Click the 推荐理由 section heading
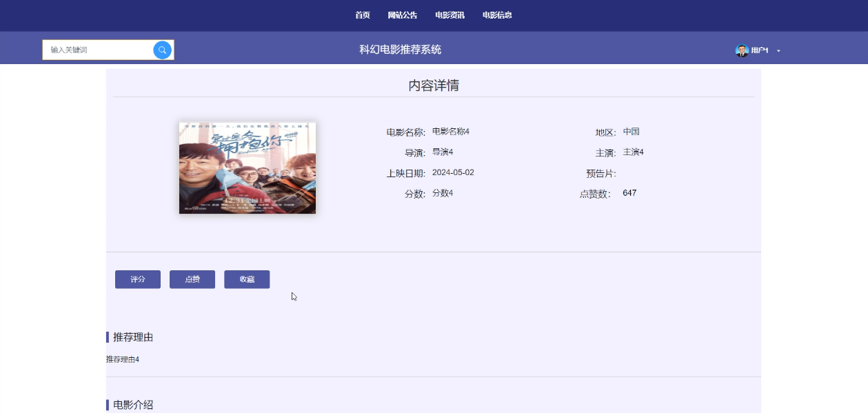Viewport: 868px width, 413px height. (133, 337)
